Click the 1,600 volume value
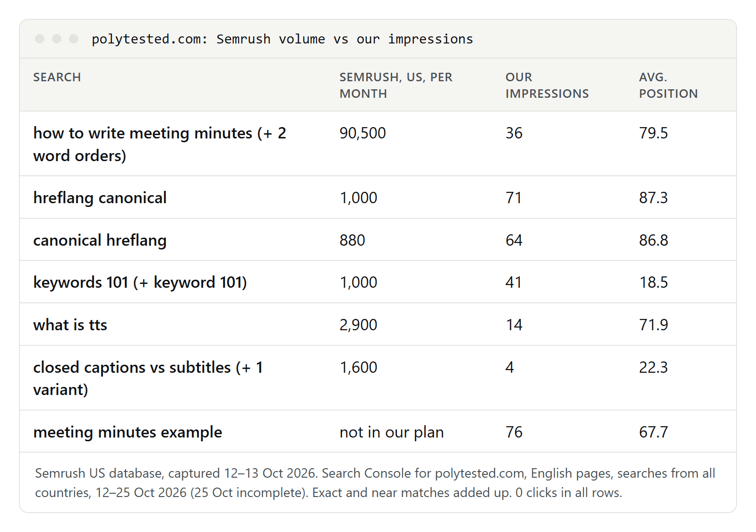Screen dimensions: 756x532 click(358, 368)
